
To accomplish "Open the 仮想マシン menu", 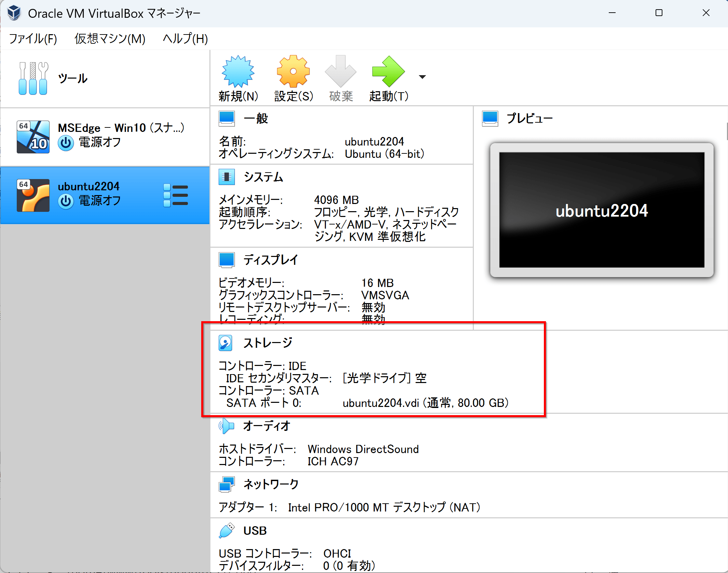I will (x=110, y=39).
